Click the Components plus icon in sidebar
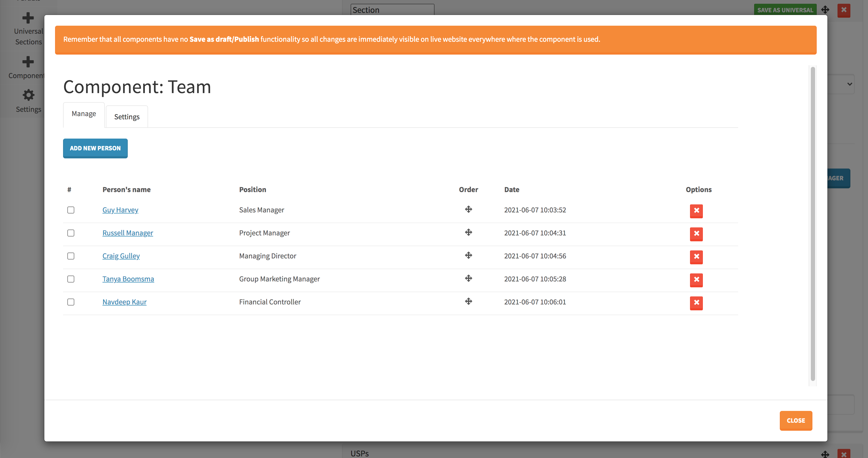This screenshot has height=458, width=868. [x=28, y=62]
